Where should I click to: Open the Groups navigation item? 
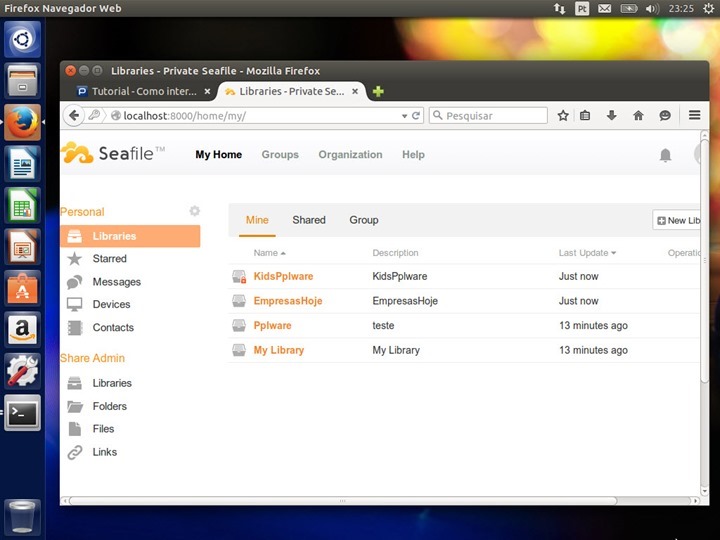pyautogui.click(x=280, y=155)
